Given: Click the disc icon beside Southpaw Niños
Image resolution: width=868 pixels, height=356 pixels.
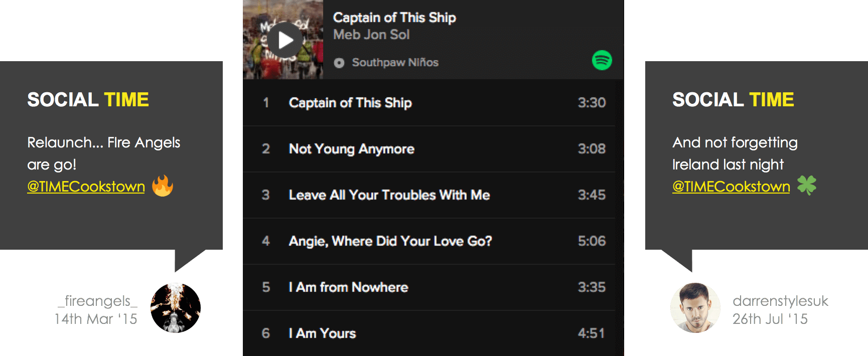Looking at the screenshot, I should tap(339, 63).
